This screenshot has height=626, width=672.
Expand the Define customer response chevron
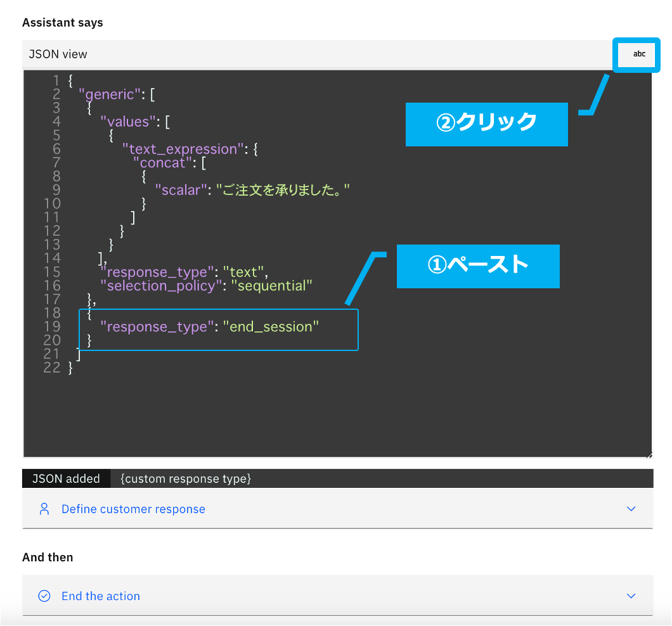pos(631,509)
